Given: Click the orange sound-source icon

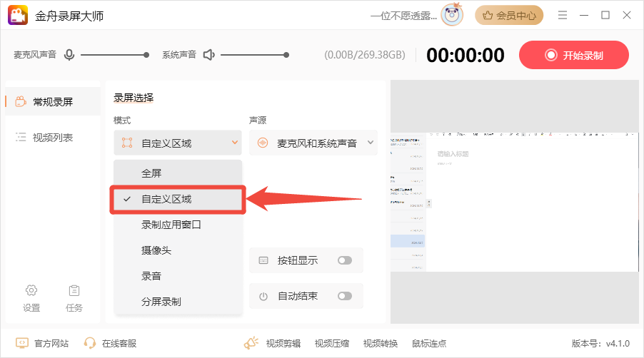Looking at the screenshot, I should [x=263, y=143].
